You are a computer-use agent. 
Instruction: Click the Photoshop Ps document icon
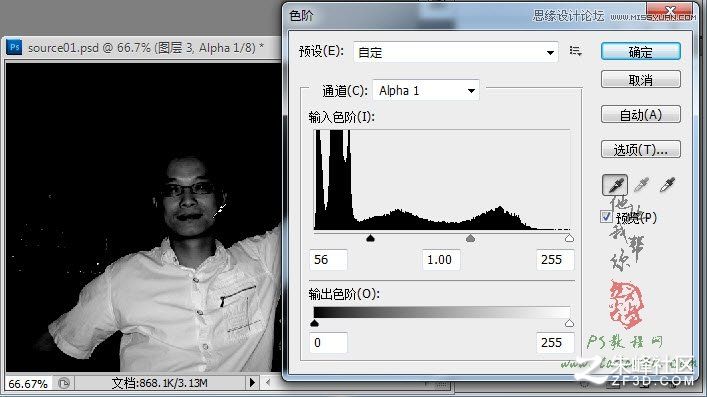coord(14,47)
